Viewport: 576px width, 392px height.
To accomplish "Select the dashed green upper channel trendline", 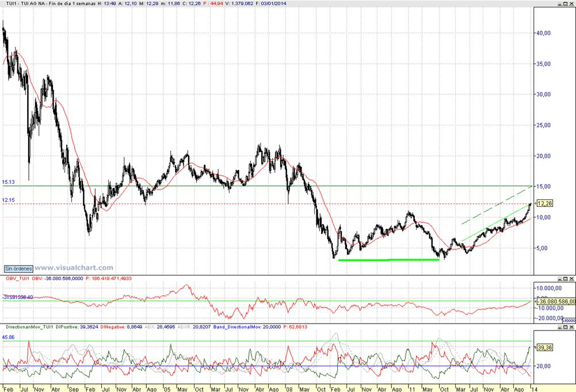I will click(497, 205).
